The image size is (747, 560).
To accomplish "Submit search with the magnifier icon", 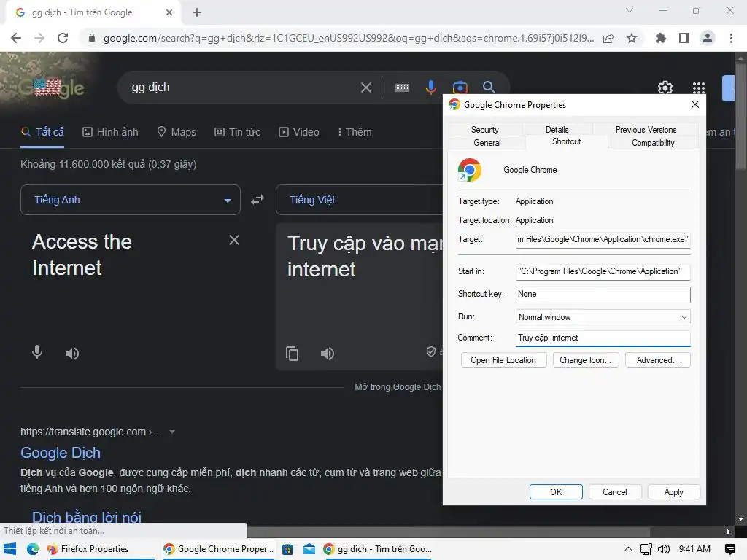I will pos(489,87).
